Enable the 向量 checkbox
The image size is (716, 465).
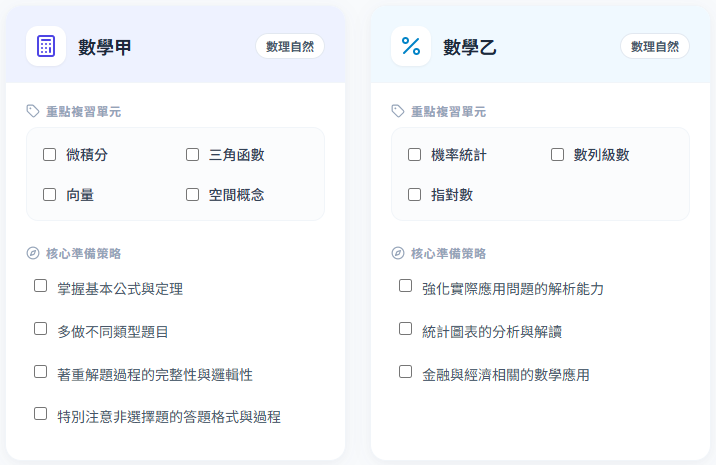49,195
